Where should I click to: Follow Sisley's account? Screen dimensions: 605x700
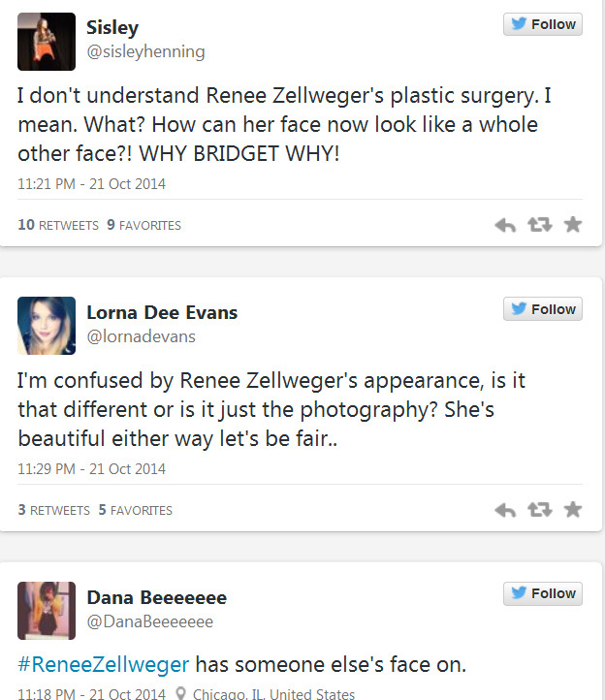pos(543,24)
